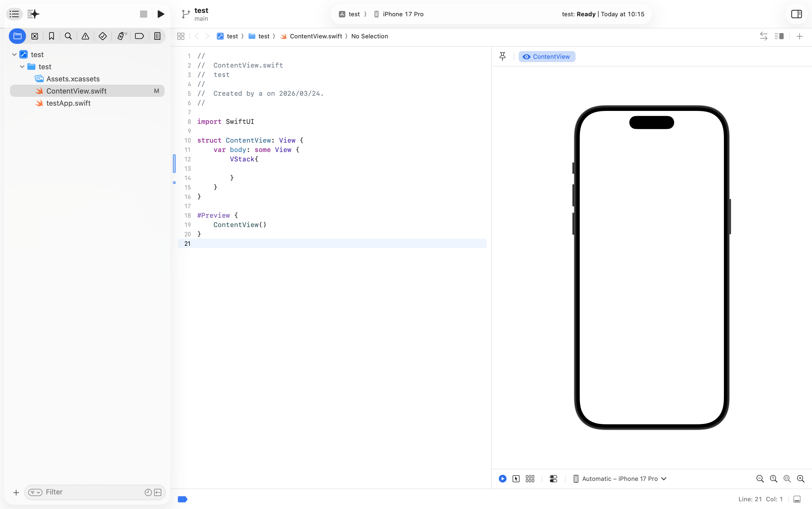Open the Source Control navigator

34,36
